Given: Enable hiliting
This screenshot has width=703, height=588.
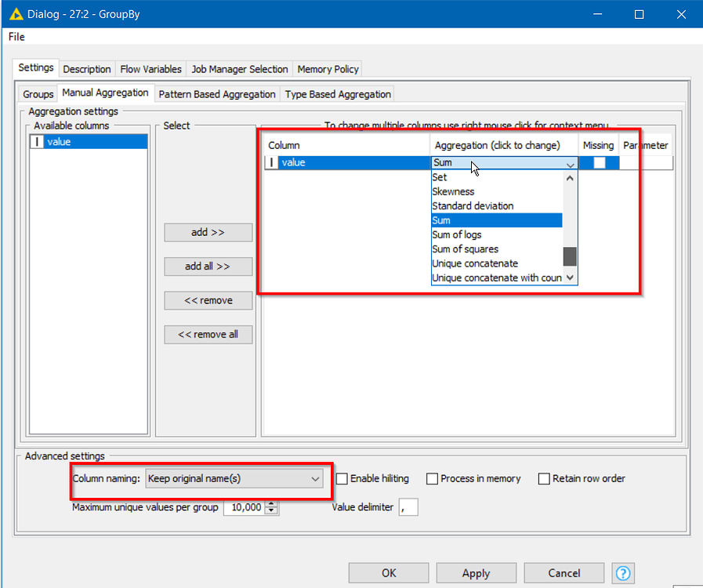Looking at the screenshot, I should tap(342, 478).
